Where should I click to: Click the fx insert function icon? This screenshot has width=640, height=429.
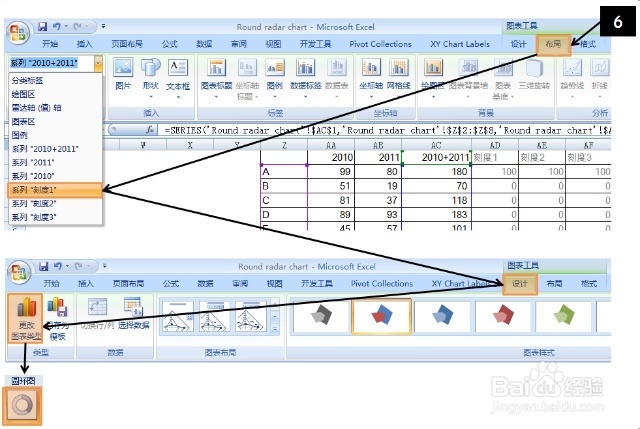(150, 130)
